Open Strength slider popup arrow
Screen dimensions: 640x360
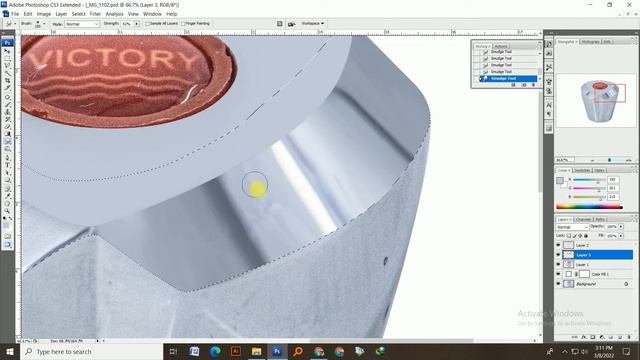click(x=137, y=24)
